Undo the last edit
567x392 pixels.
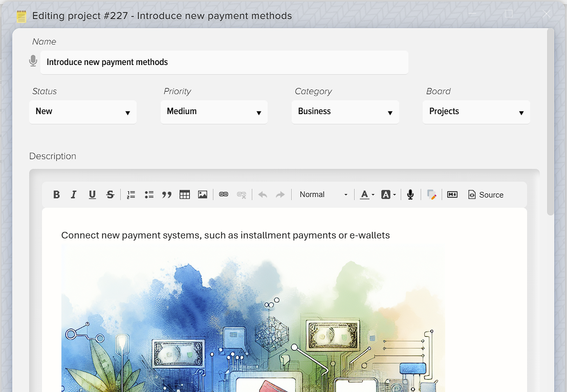click(263, 194)
